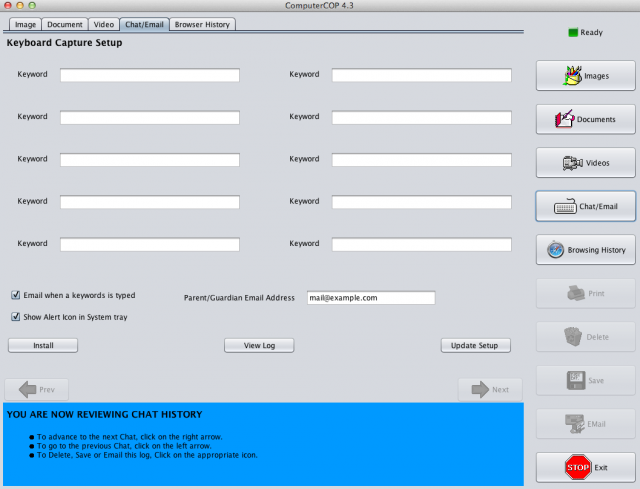Select the Chat/Email tab

point(144,24)
